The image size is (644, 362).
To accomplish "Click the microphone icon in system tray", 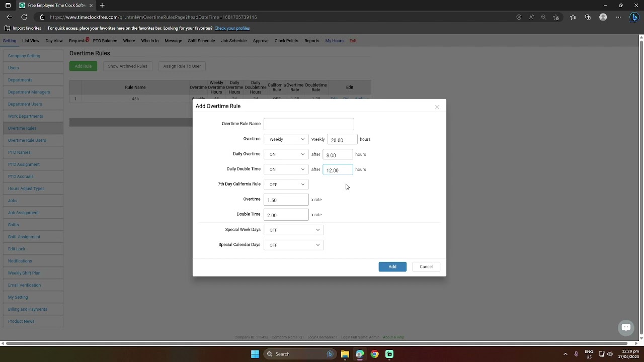I will 576,354.
